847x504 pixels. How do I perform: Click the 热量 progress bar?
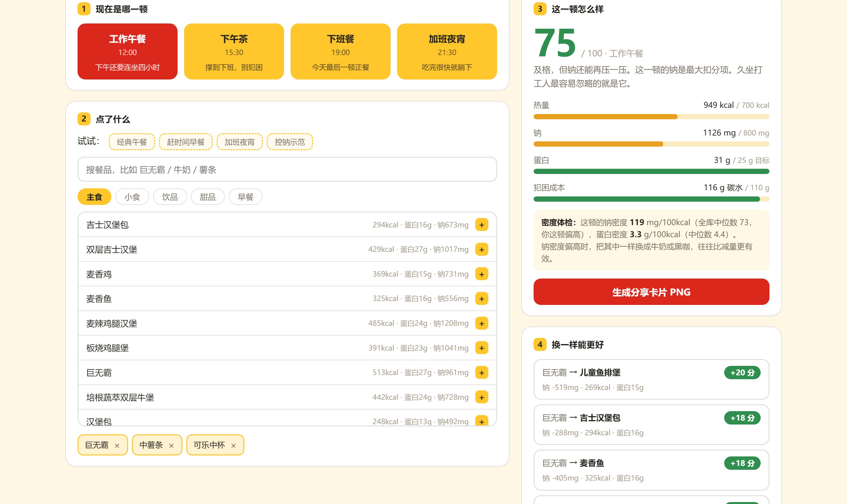click(x=652, y=117)
